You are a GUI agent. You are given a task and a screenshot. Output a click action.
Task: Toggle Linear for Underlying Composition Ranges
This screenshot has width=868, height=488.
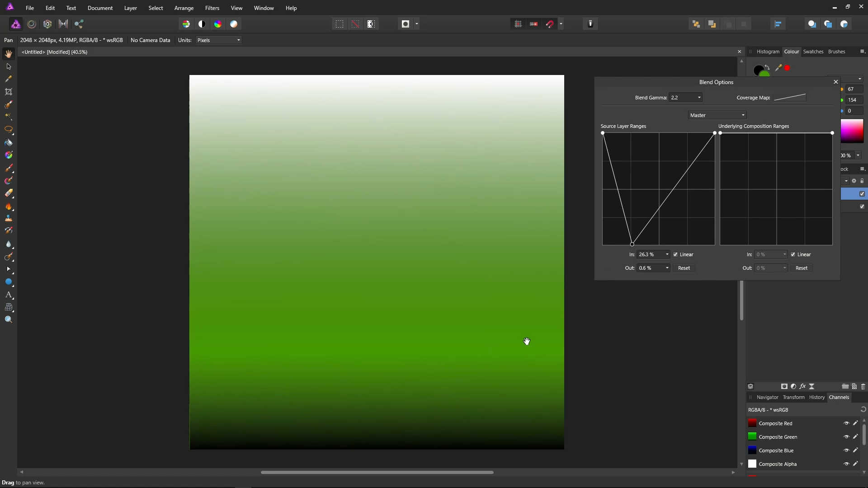793,254
